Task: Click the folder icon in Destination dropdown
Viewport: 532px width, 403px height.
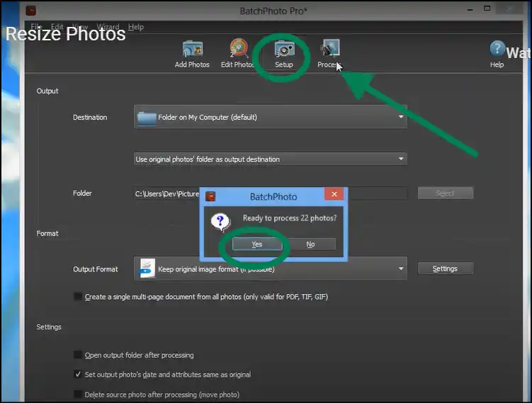Action: click(147, 118)
